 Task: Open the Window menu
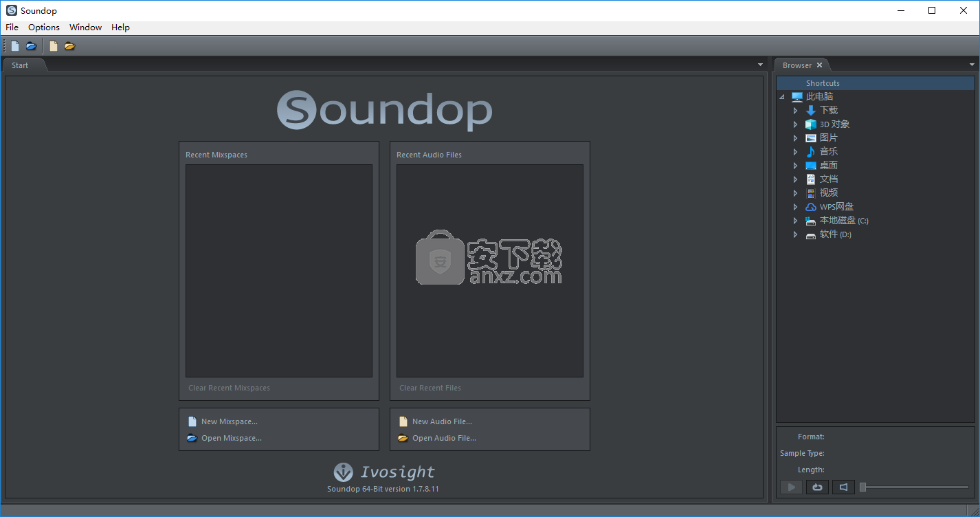coord(85,27)
